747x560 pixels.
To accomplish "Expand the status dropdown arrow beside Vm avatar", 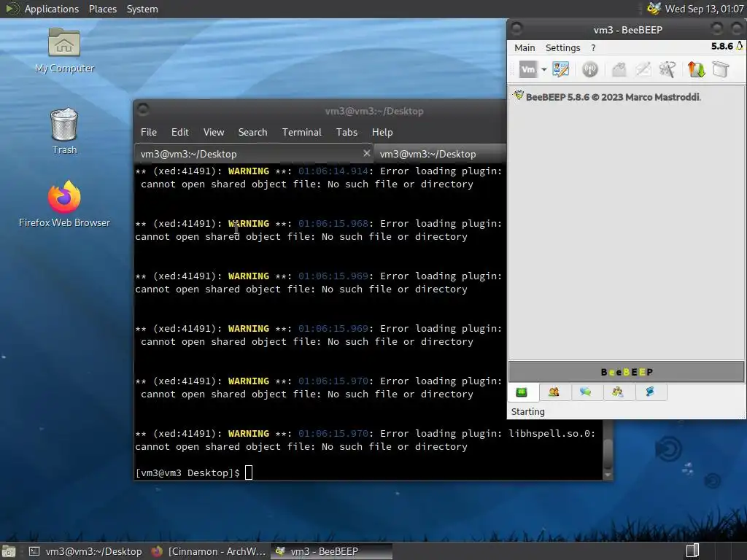I will (x=543, y=69).
